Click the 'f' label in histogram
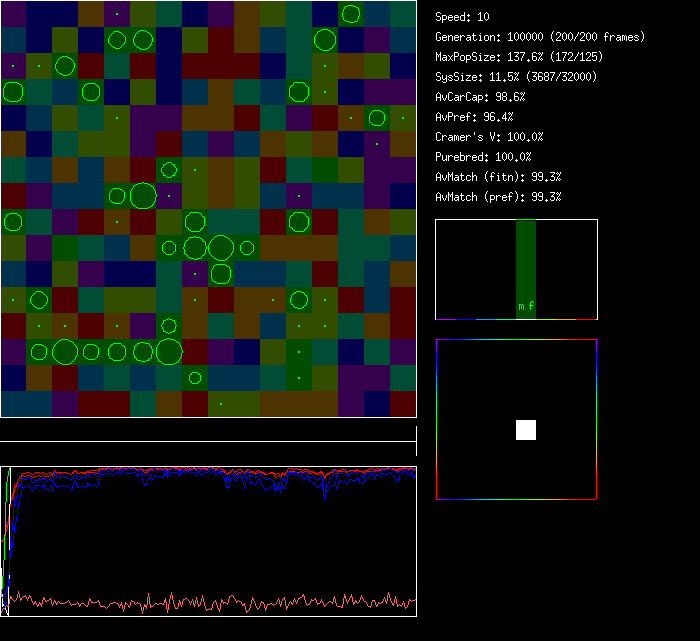This screenshot has width=700, height=641. pyautogui.click(x=531, y=307)
